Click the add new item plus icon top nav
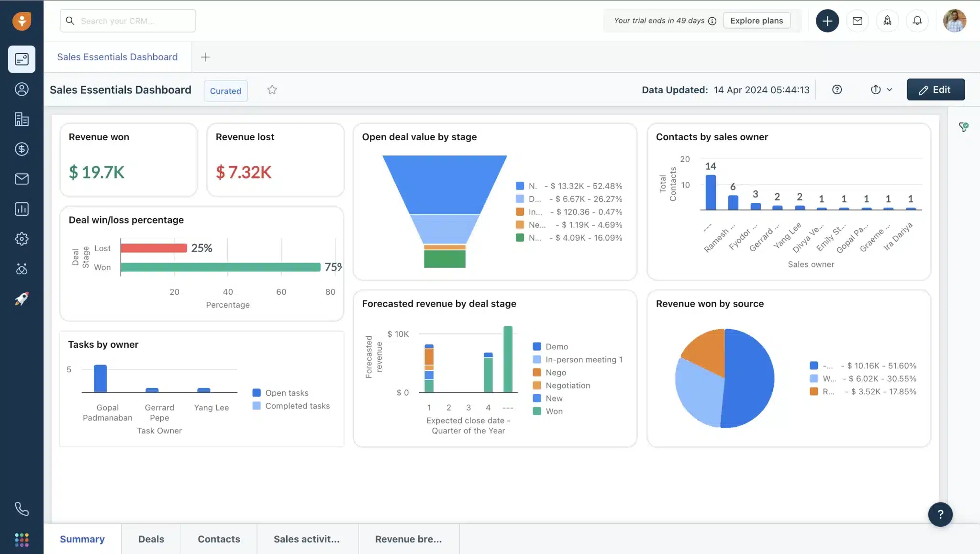The image size is (980, 554). coord(827,20)
